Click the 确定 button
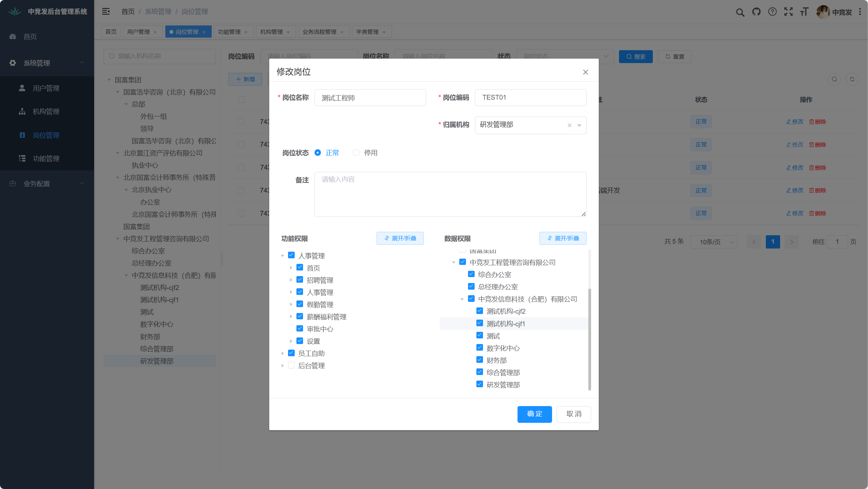Screen dimensions: 868x489 click(x=534, y=414)
